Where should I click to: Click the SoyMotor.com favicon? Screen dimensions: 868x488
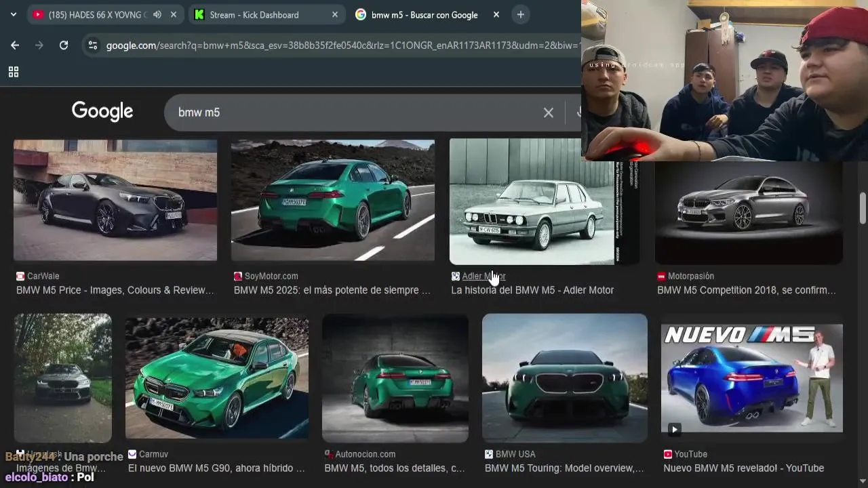coord(238,276)
